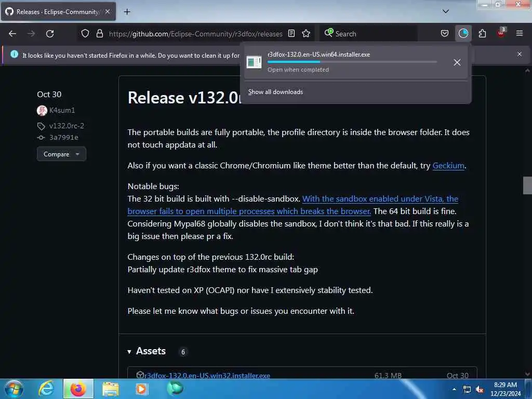Click the muted volume tray icon
Image resolution: width=532 pixels, height=399 pixels.
tap(480, 390)
